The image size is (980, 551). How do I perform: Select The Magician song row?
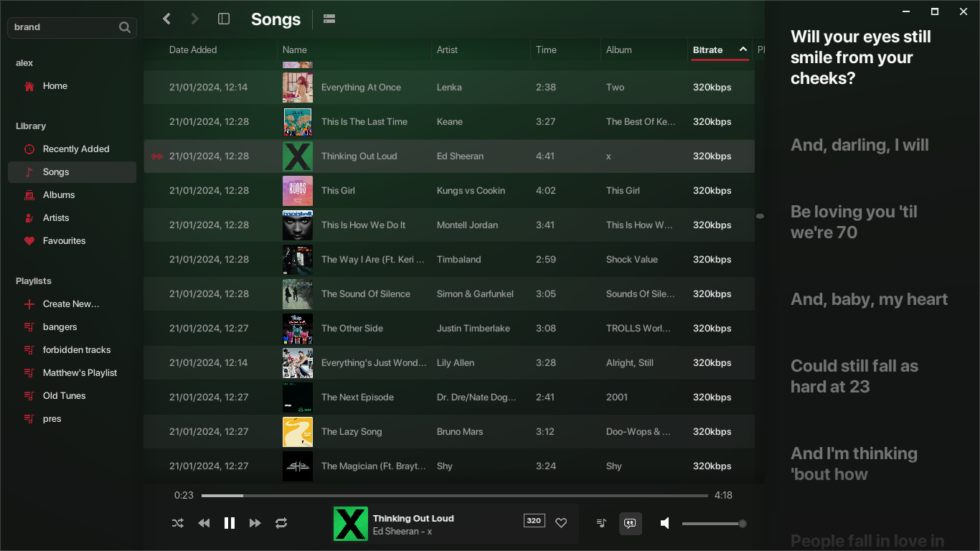tap(449, 466)
